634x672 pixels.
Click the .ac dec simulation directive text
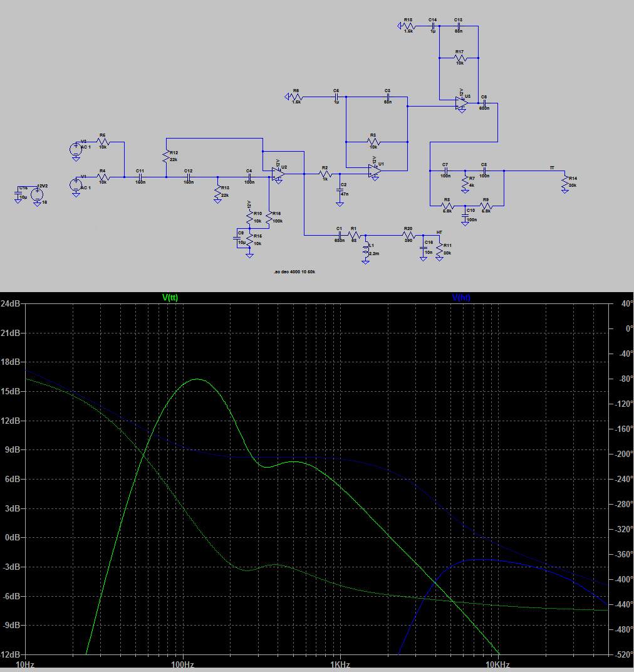(294, 272)
